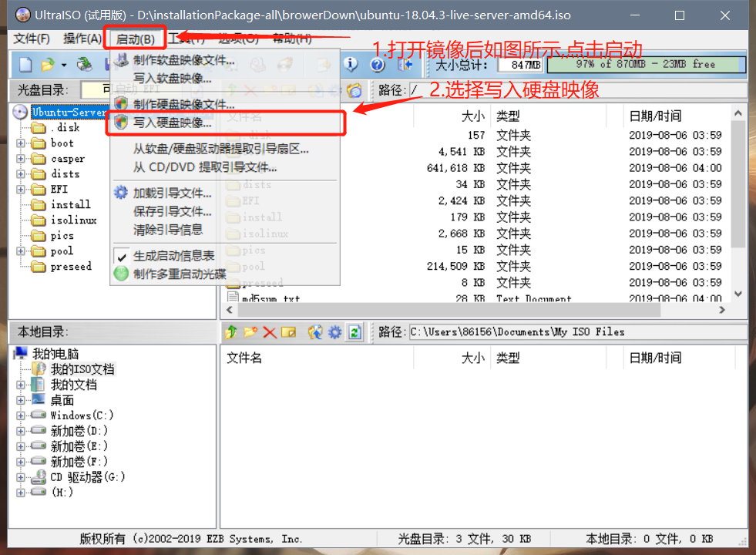Click the upper list scroll-down arrow

(738, 294)
